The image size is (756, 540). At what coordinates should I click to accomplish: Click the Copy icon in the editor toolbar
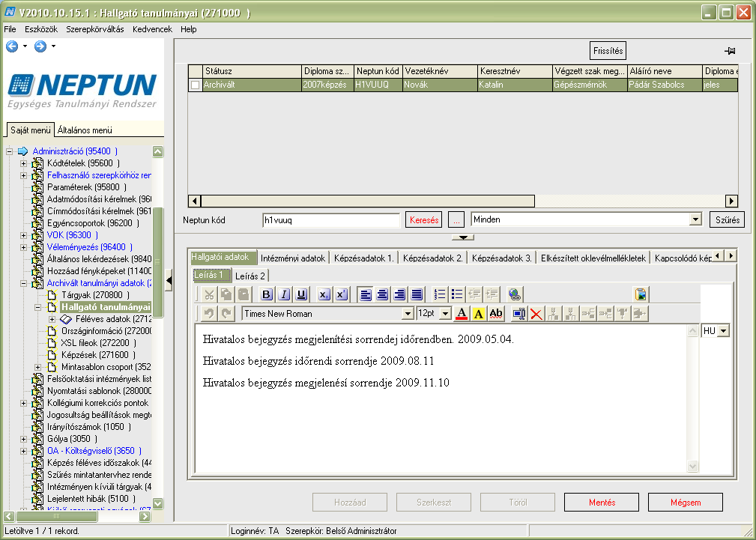pyautogui.click(x=226, y=294)
